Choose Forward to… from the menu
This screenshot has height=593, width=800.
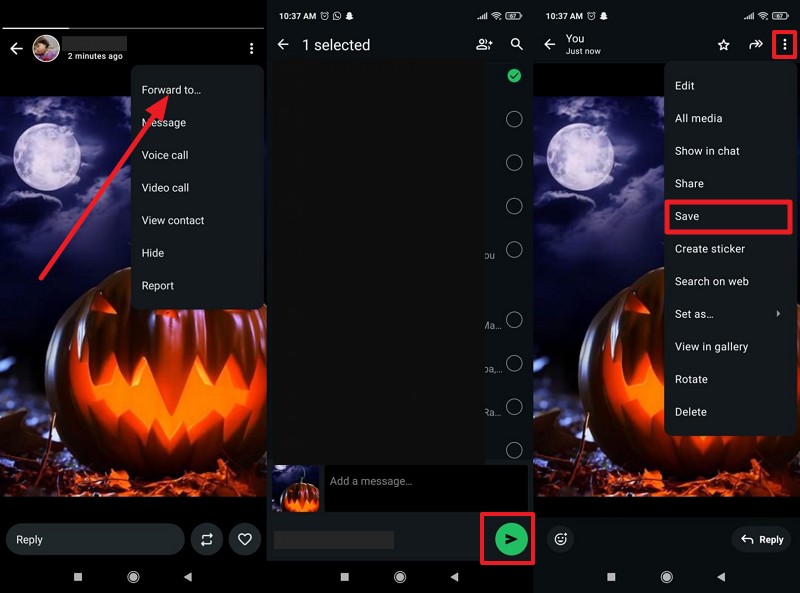[171, 90]
